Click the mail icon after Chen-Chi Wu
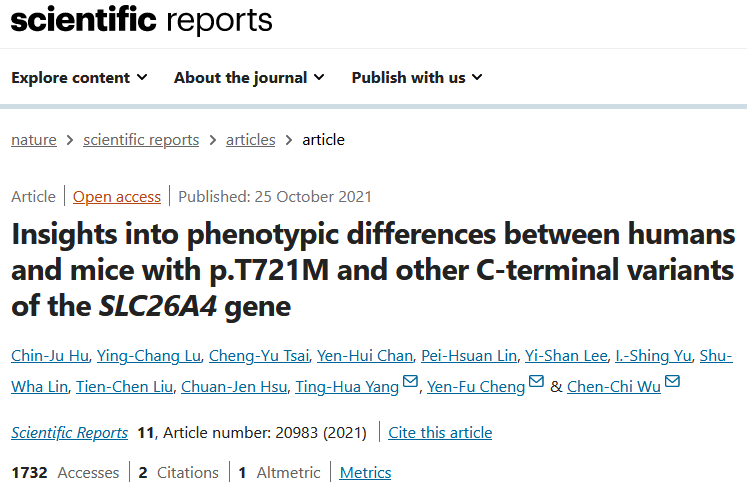 (672, 381)
